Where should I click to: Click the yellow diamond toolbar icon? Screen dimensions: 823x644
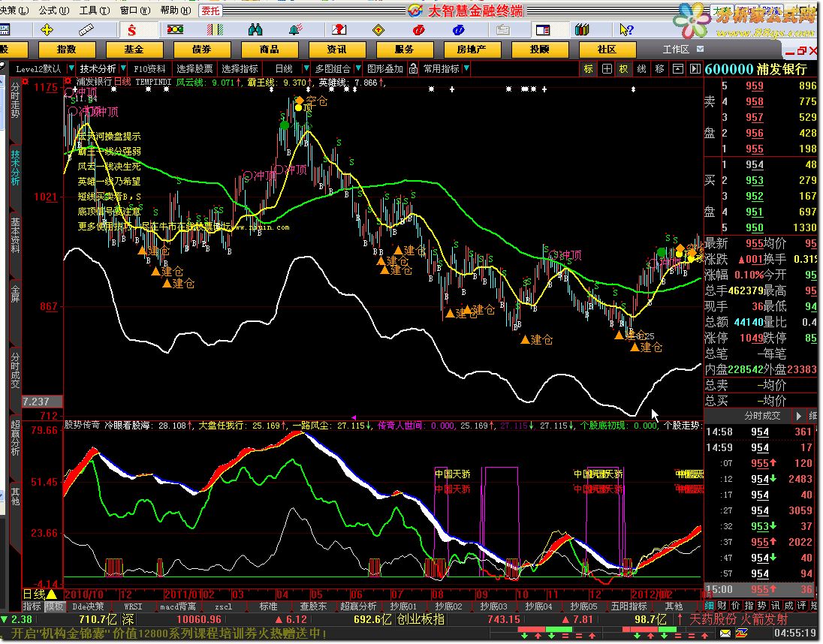point(378,30)
